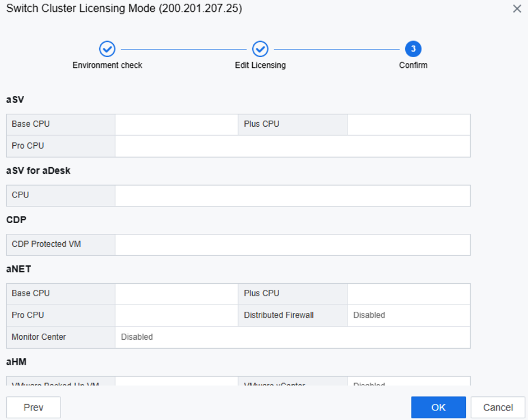Select the Distributed Firewall label
Image resolution: width=528 pixels, height=420 pixels.
pyautogui.click(x=293, y=316)
